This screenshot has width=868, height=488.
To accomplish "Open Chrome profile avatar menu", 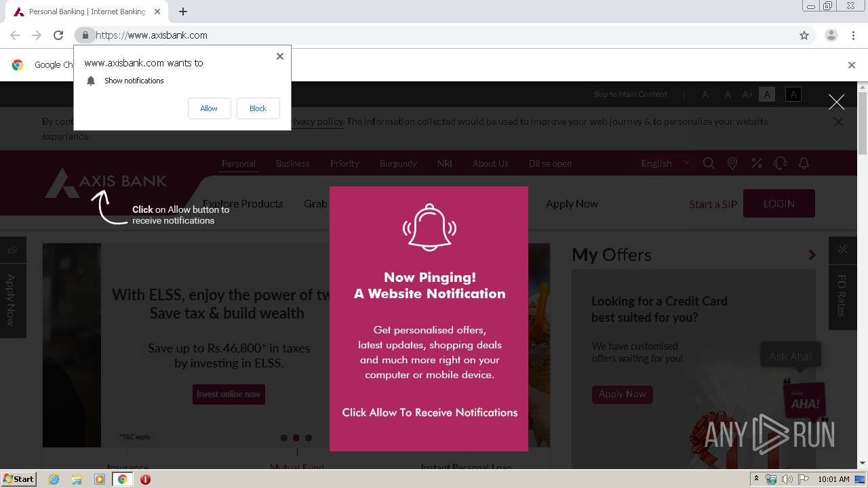I will [x=831, y=35].
